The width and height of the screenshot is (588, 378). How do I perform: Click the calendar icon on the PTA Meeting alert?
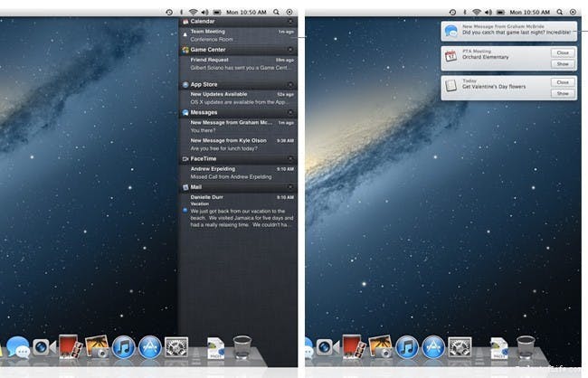tap(450, 56)
